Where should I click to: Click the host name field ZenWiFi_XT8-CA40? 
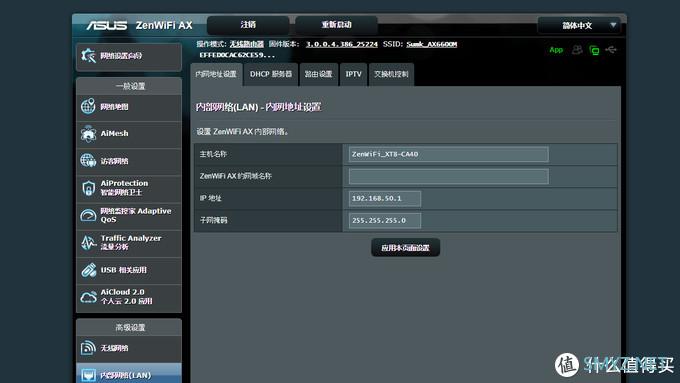(x=448, y=154)
